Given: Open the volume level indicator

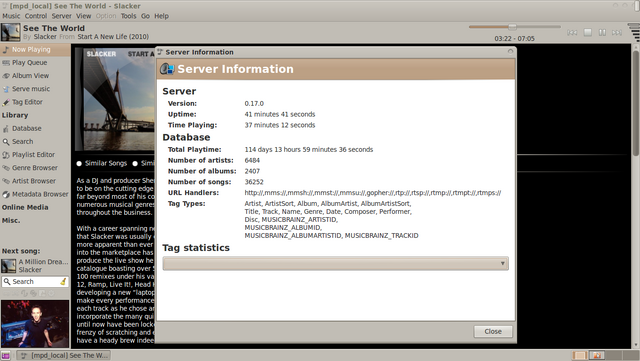Looking at the screenshot, I should coord(634,32).
